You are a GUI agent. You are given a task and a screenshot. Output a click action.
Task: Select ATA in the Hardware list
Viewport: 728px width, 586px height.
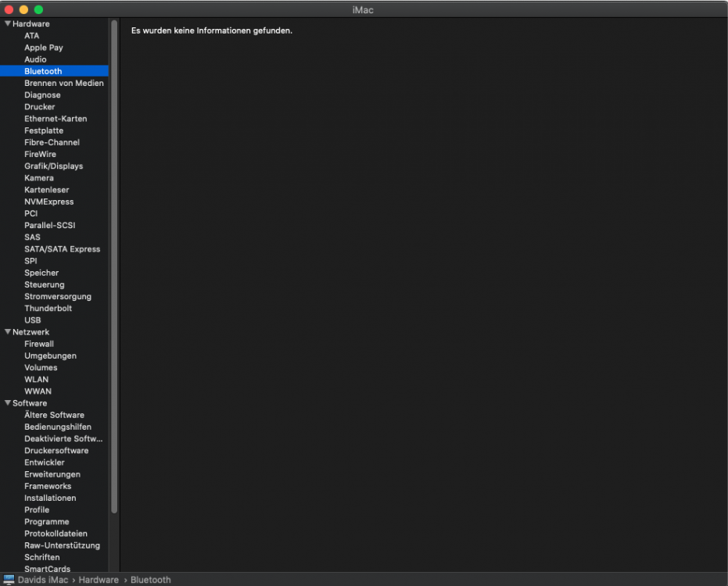click(x=31, y=36)
